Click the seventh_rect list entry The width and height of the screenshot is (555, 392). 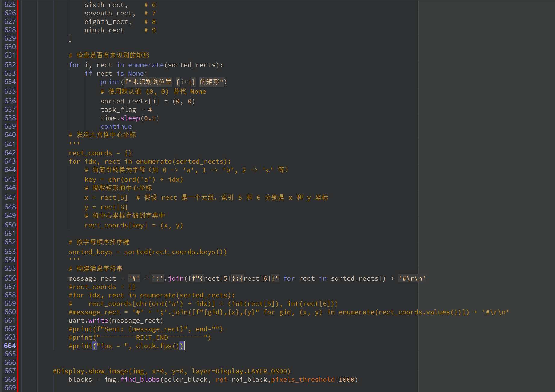[x=110, y=13]
